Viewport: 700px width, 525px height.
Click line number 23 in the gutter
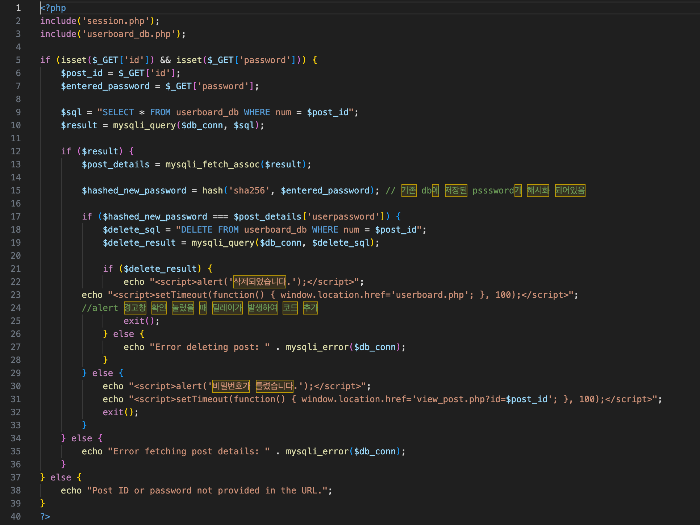point(16,295)
